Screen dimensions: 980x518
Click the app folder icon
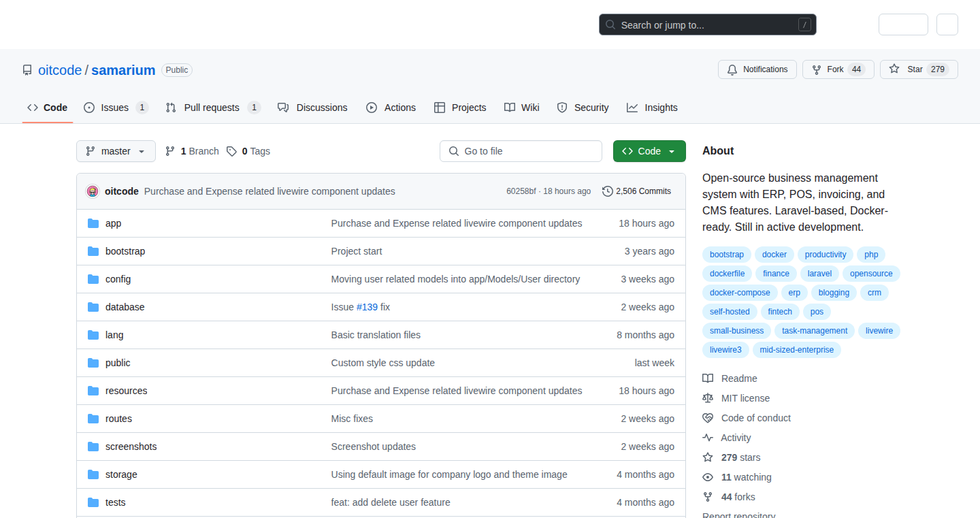(x=93, y=223)
